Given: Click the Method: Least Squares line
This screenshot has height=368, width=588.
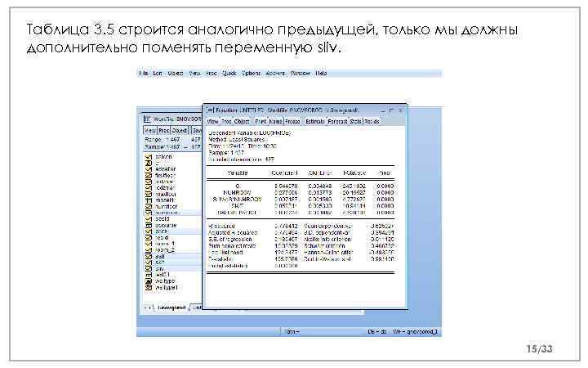Looking at the screenshot, I should click(x=237, y=139).
